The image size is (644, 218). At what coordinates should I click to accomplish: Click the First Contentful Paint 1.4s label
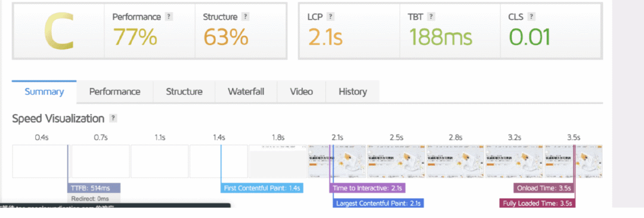click(262, 188)
